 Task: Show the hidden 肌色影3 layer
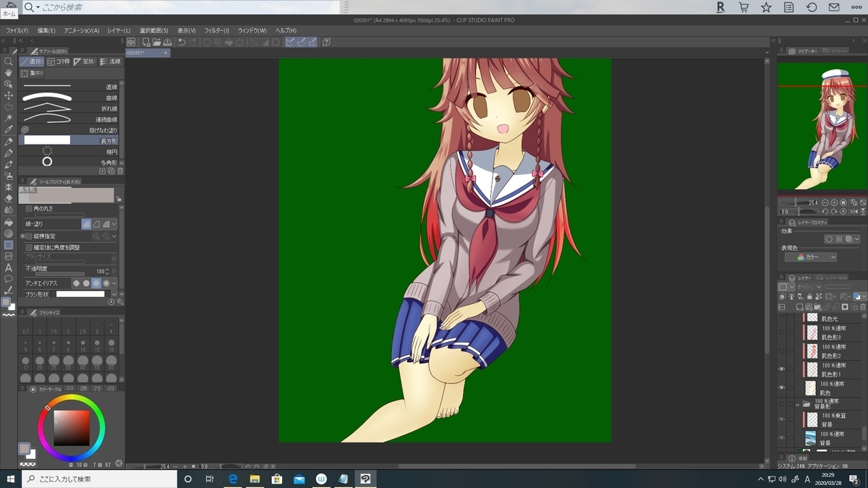pos(781,332)
